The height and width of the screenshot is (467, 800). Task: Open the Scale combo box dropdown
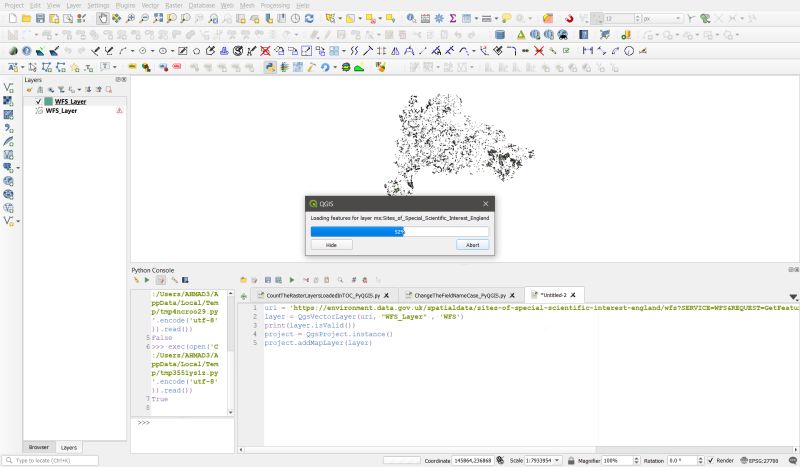557,460
